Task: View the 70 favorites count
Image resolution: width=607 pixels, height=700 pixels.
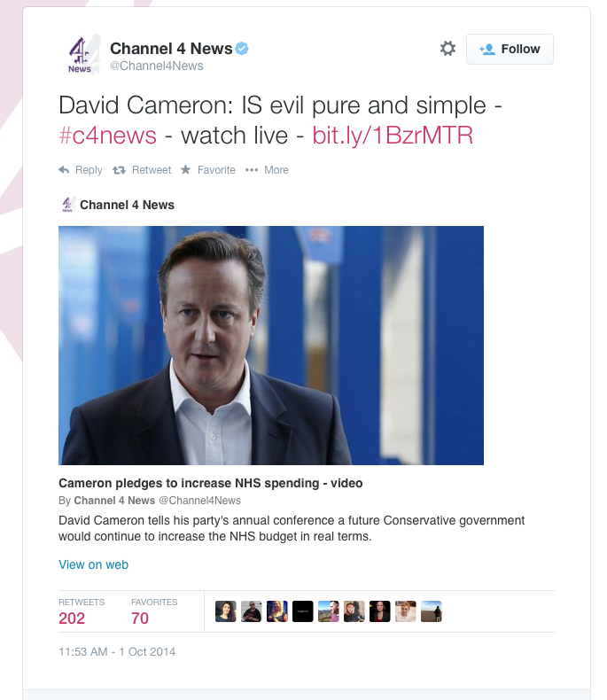Action: pyautogui.click(x=140, y=618)
